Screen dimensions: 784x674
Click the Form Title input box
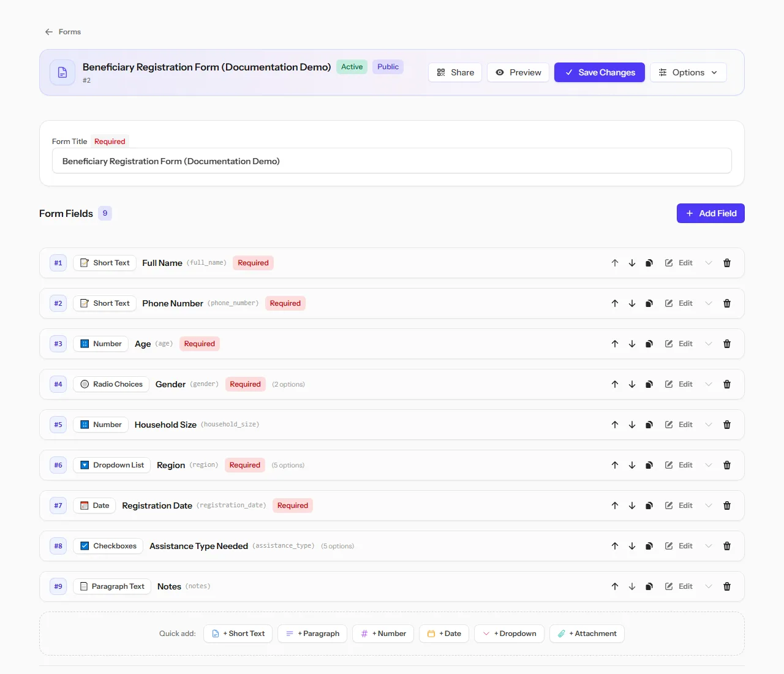click(392, 161)
